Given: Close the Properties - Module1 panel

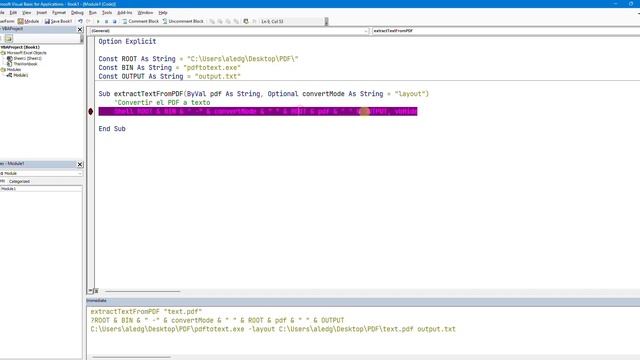Looking at the screenshot, I should pyautogui.click(x=80, y=164).
